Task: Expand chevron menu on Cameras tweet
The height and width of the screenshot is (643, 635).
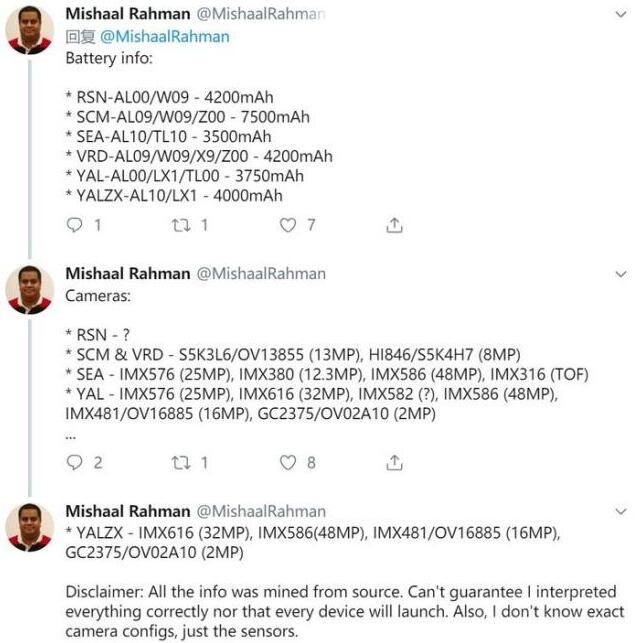Action: coord(621,274)
